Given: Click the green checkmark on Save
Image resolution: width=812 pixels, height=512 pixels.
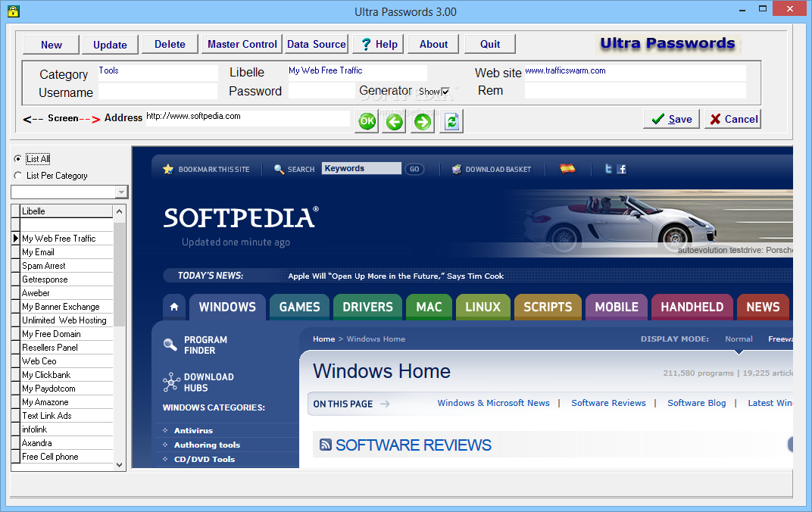Looking at the screenshot, I should (657, 119).
